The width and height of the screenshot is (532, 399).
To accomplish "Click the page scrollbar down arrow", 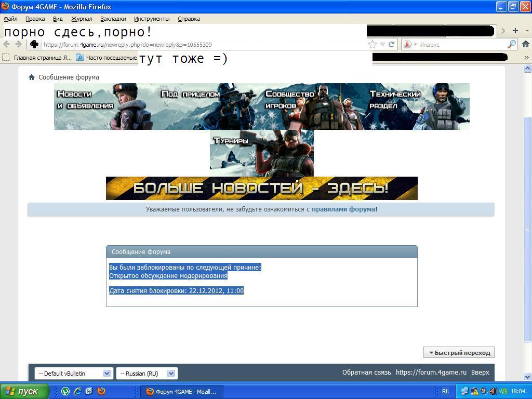I will click(528, 377).
